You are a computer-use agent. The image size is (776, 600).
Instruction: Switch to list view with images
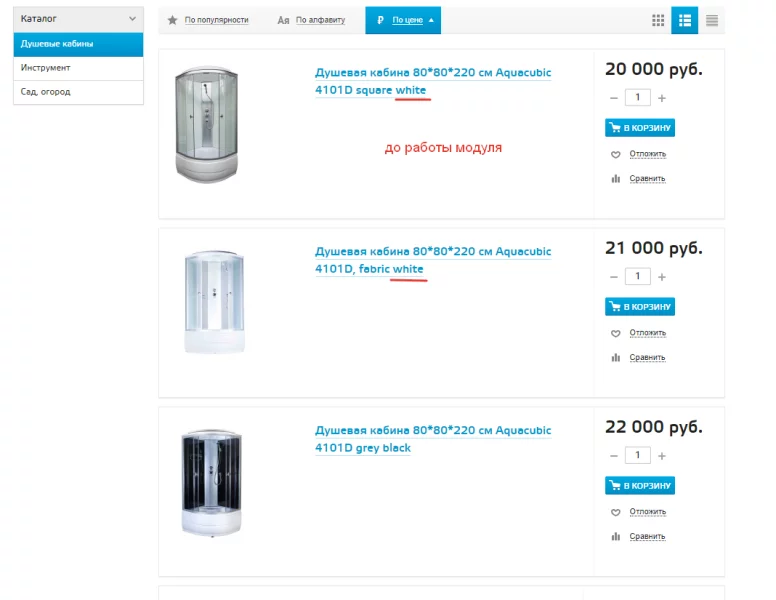pyautogui.click(x=684, y=20)
